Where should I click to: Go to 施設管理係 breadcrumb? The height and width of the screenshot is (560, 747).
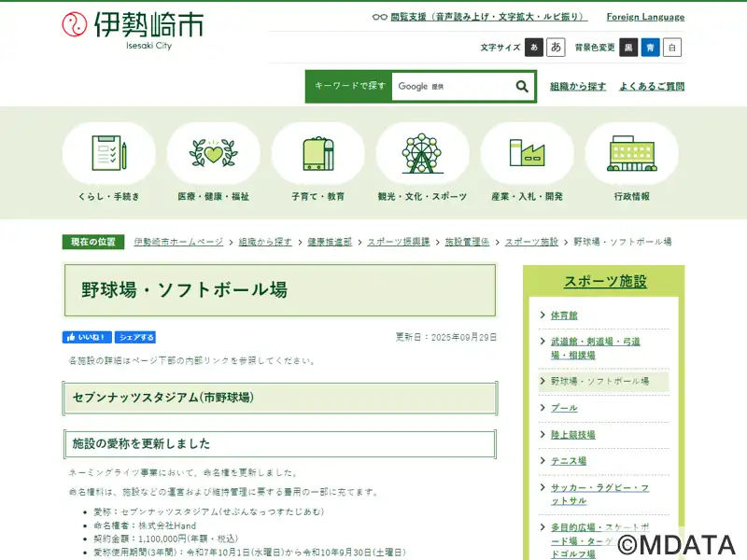468,242
